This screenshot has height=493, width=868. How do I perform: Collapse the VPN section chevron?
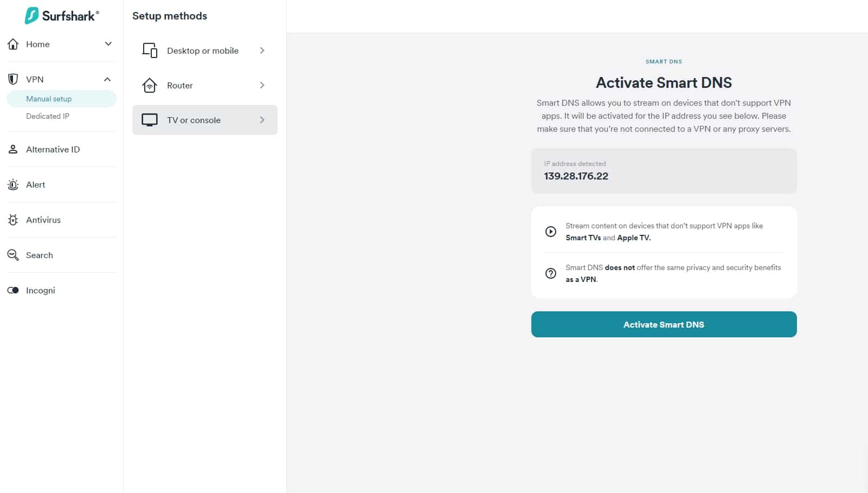click(x=107, y=79)
